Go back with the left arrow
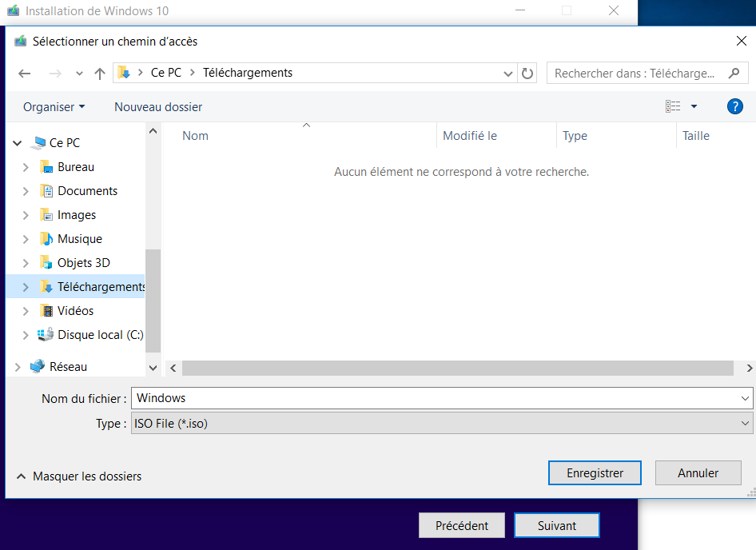This screenshot has width=756, height=550. (x=25, y=74)
